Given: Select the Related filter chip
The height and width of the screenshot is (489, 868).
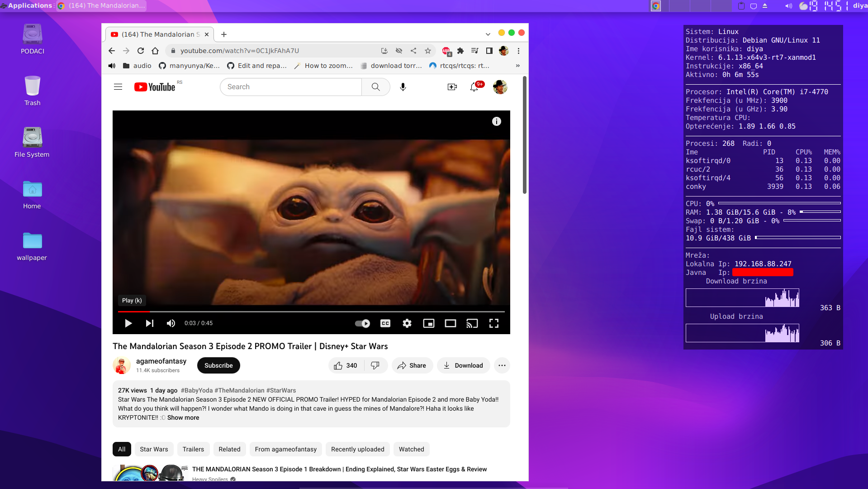Looking at the screenshot, I should pyautogui.click(x=229, y=449).
